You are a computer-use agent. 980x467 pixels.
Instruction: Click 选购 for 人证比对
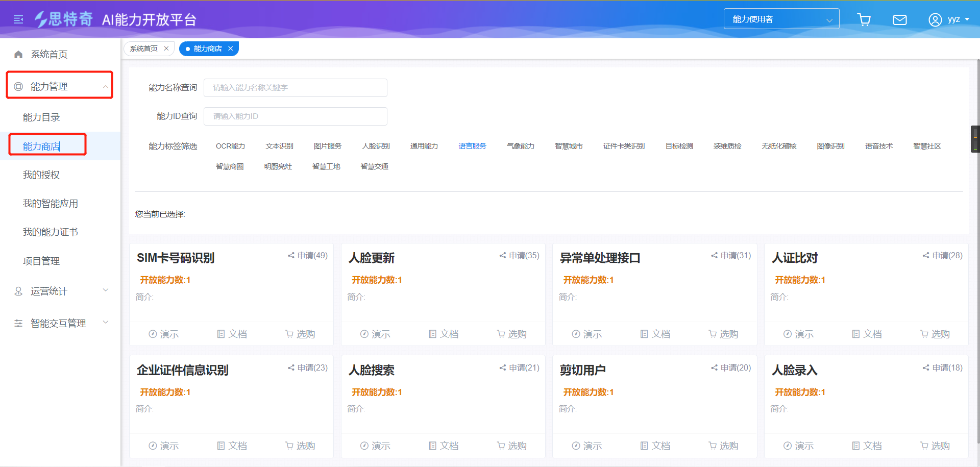point(935,334)
